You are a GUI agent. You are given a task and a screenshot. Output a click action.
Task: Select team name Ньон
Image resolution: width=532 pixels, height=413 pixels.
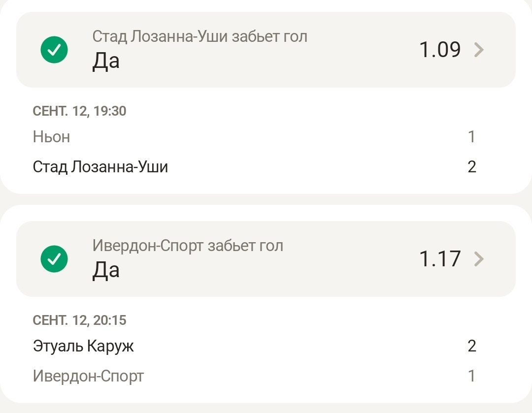[51, 137]
